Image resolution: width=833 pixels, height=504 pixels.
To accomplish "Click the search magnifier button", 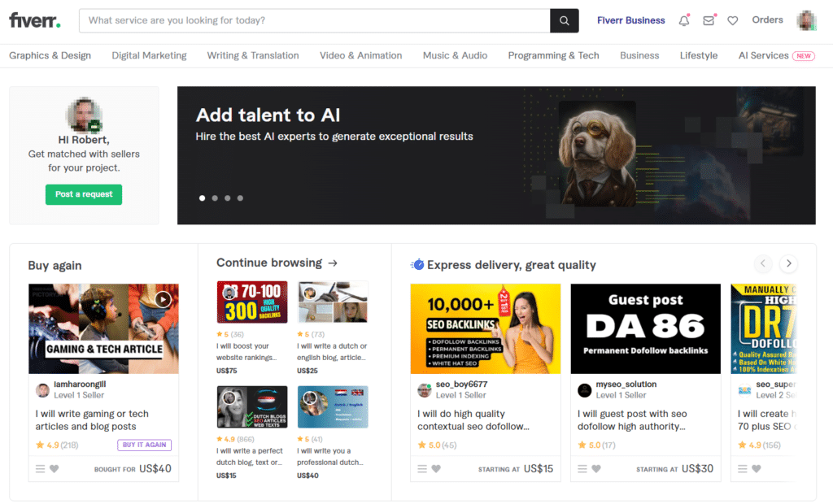I will (x=564, y=20).
